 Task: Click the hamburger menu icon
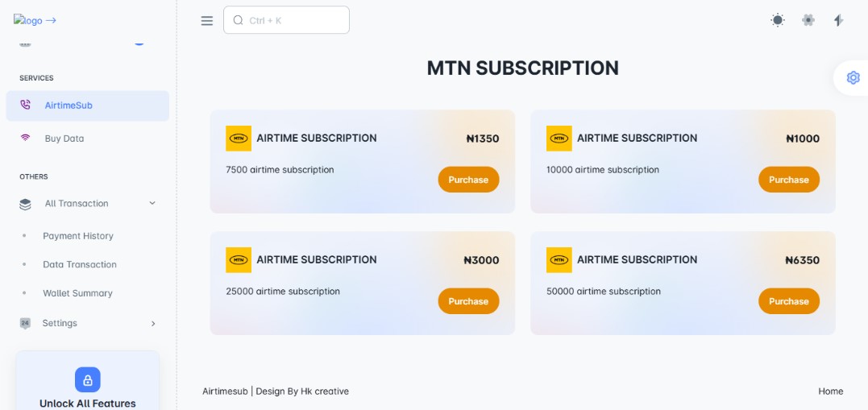207,21
